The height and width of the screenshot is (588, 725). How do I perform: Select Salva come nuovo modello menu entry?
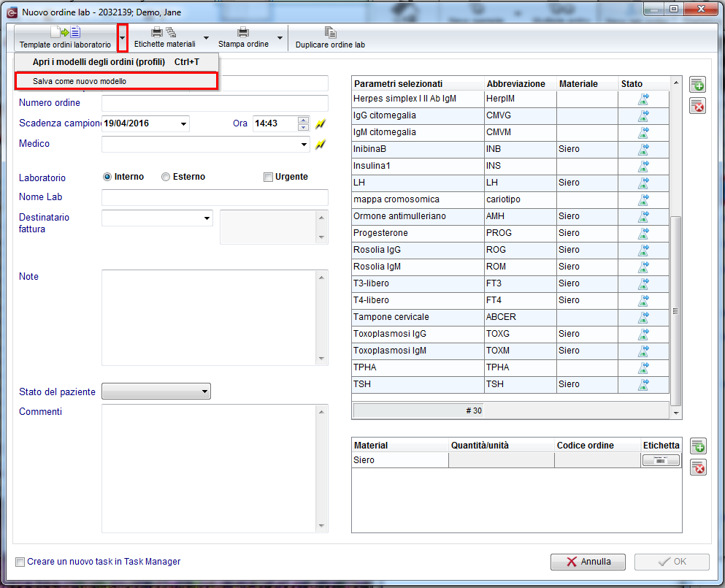pyautogui.click(x=116, y=81)
